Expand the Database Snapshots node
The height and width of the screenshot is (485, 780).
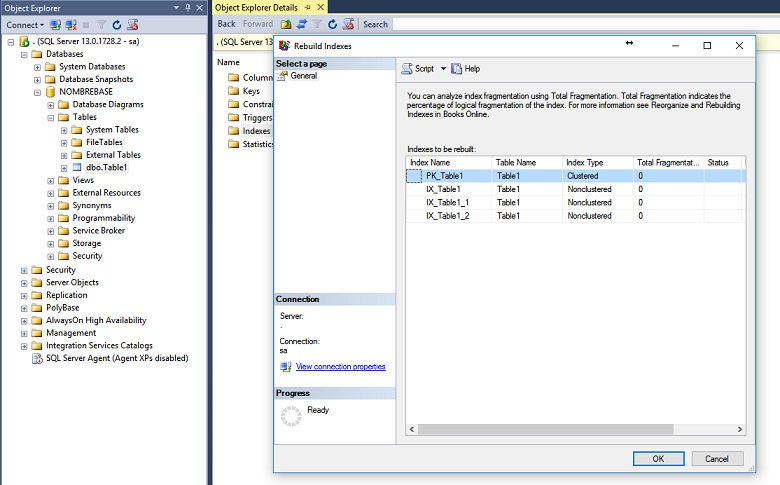pyautogui.click(x=37, y=80)
